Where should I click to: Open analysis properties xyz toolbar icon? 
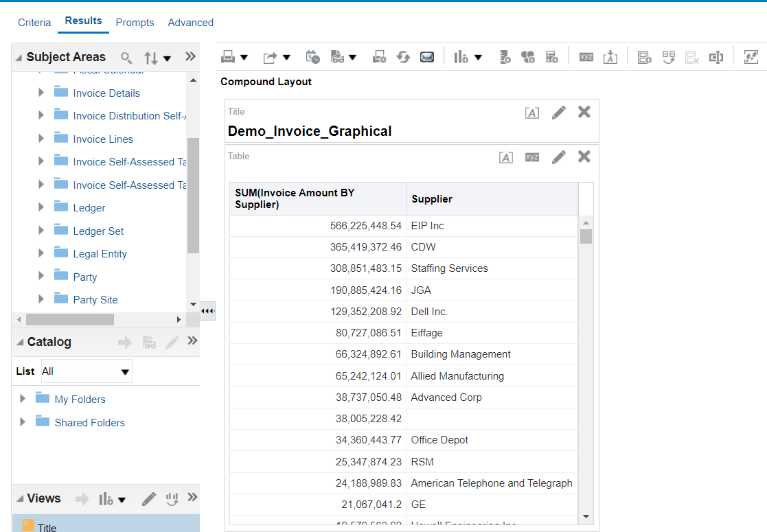click(x=586, y=57)
